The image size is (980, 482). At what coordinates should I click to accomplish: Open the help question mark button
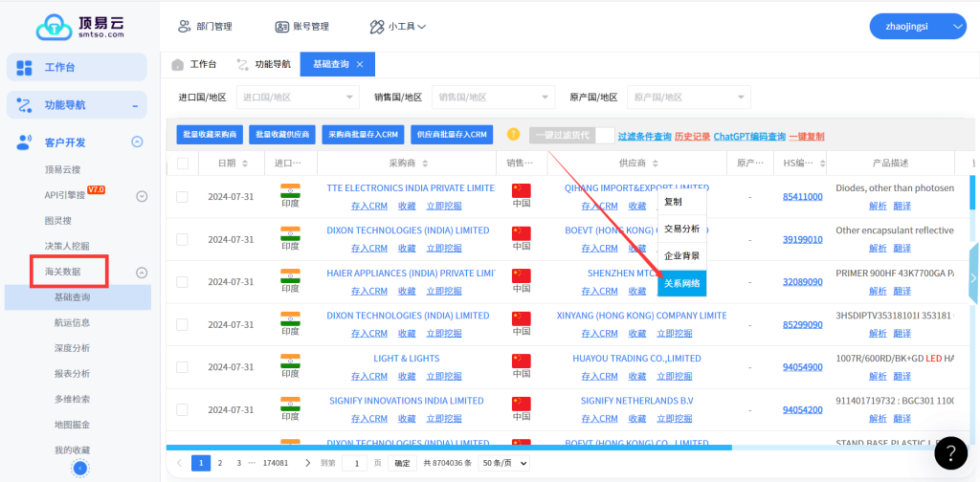pos(950,452)
